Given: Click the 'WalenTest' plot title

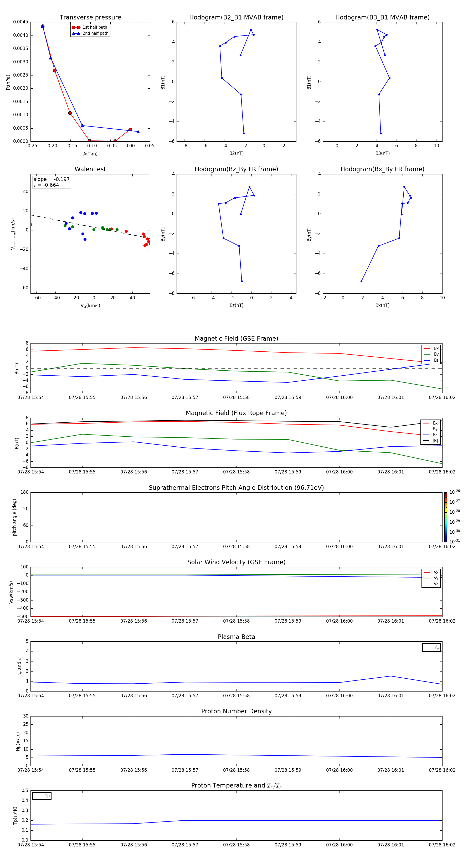Looking at the screenshot, I should 90,169.
